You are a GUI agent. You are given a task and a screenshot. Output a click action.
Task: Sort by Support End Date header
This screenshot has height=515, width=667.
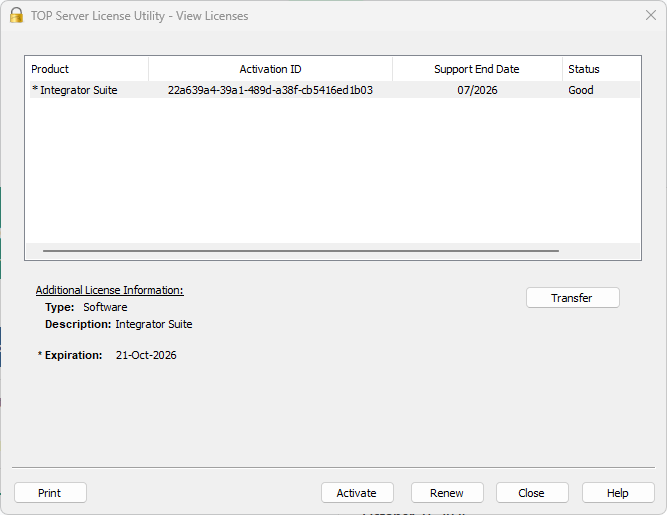tap(477, 69)
